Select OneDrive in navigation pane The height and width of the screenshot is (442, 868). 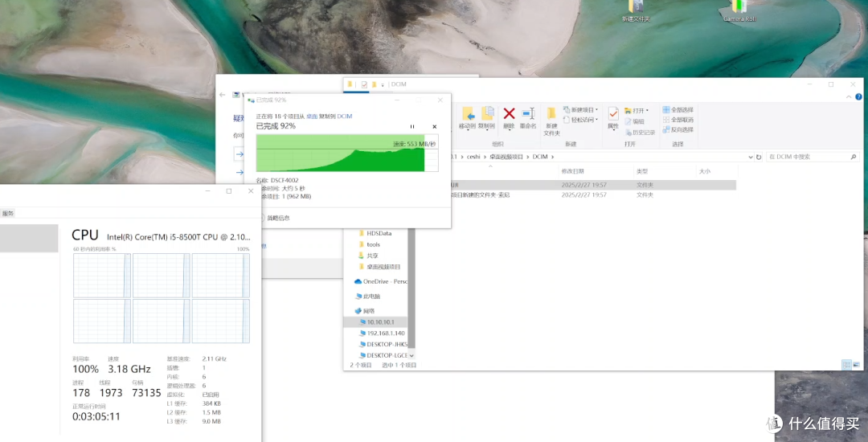pos(380,281)
